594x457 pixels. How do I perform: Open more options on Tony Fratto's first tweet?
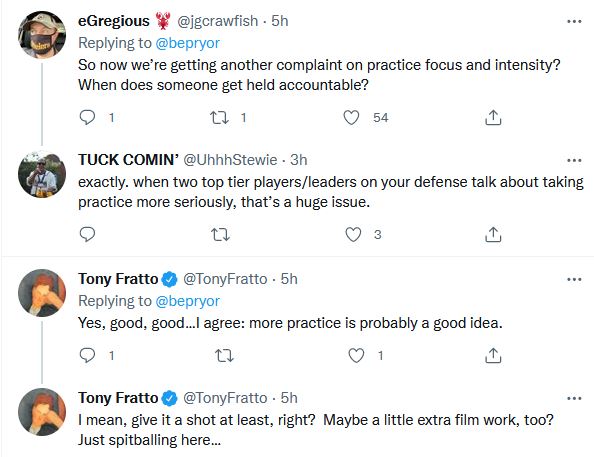coord(574,280)
